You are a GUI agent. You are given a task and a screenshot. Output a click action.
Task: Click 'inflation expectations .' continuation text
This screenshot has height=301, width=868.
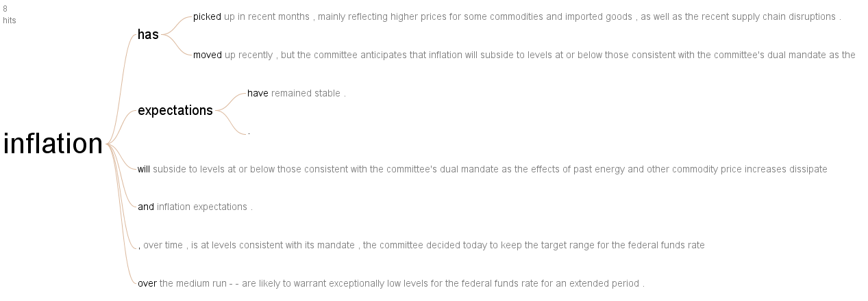click(x=205, y=207)
